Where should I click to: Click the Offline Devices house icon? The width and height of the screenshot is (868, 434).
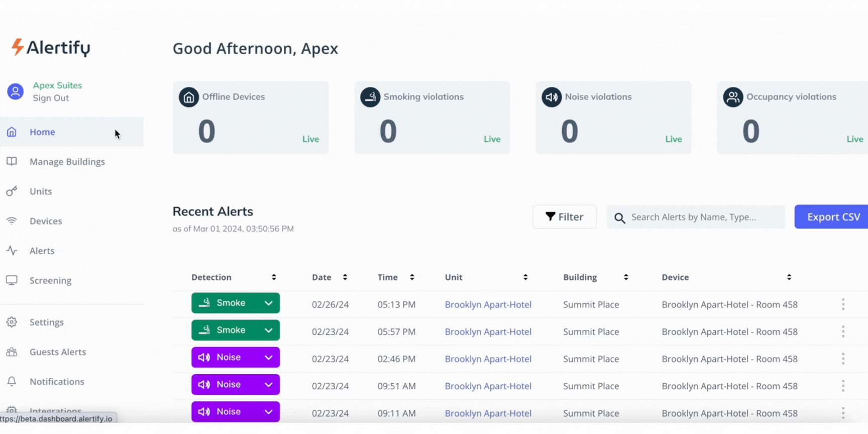(189, 97)
